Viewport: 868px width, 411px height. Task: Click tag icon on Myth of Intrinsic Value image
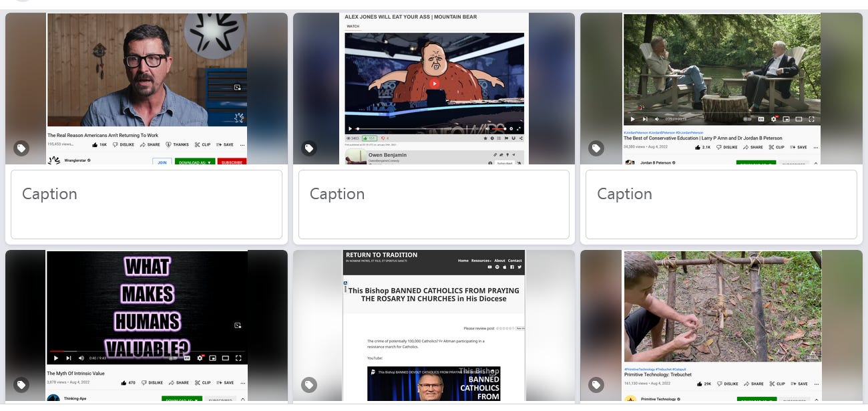21,385
